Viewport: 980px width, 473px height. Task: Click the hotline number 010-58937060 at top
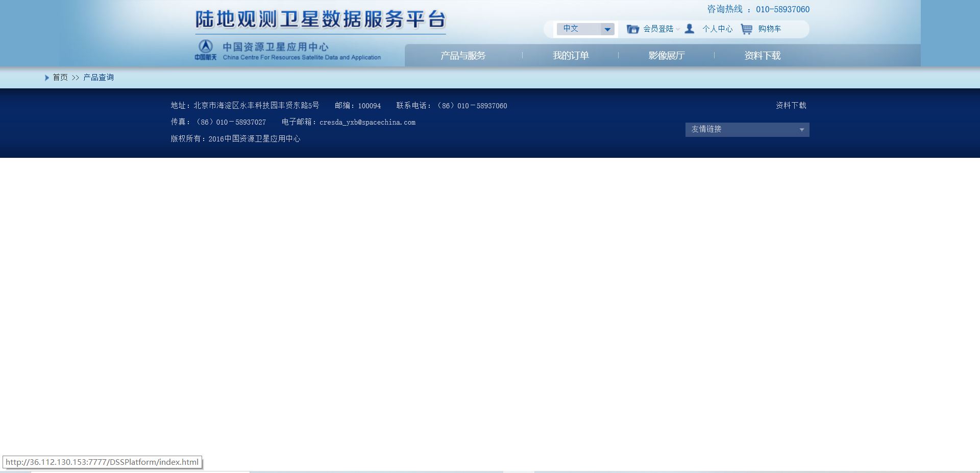782,9
